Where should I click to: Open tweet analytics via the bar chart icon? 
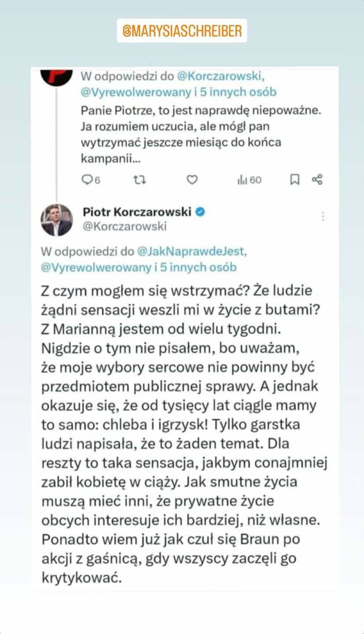click(x=242, y=179)
